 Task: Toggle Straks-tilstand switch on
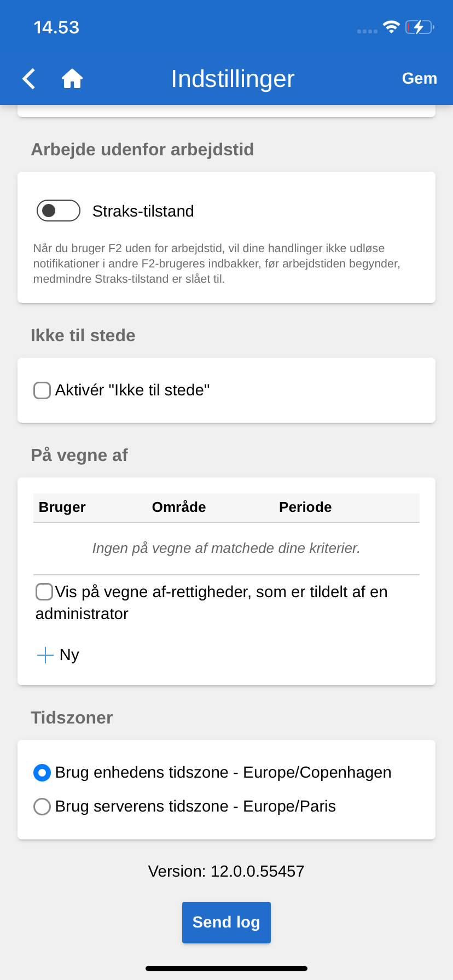point(59,211)
